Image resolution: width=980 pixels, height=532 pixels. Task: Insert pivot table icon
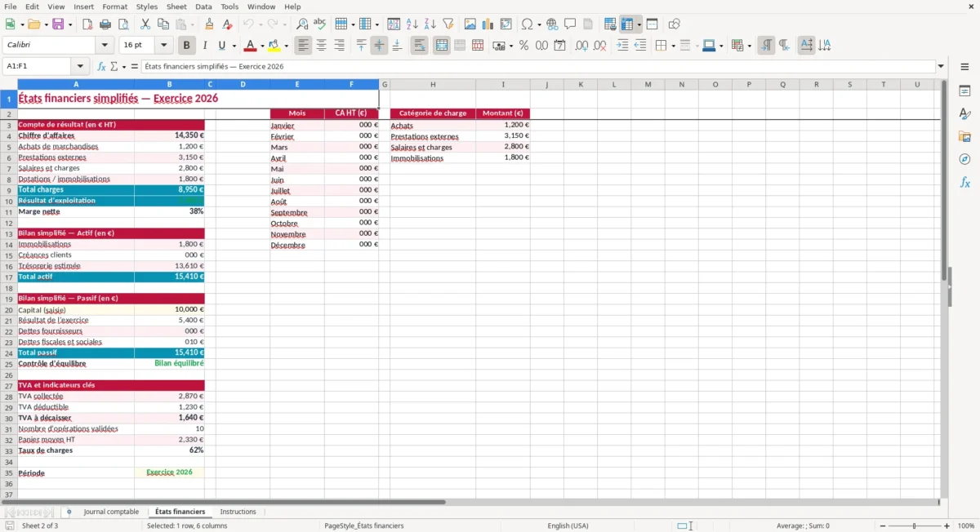(506, 24)
